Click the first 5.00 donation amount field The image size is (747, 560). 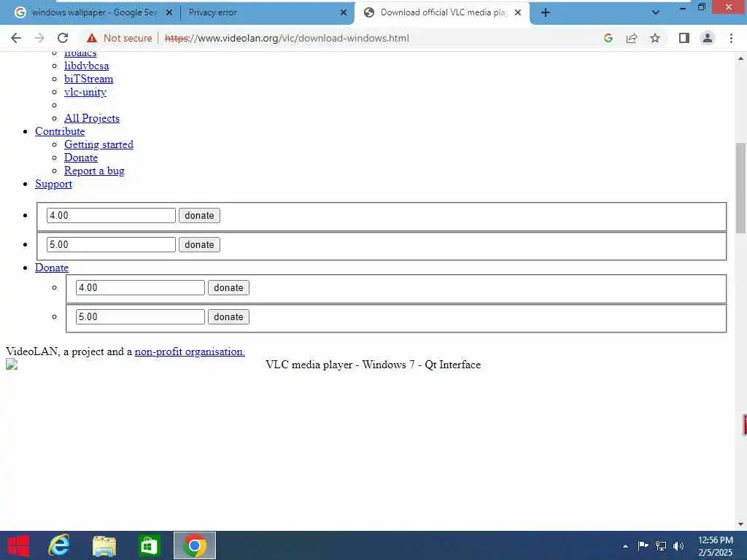coord(111,244)
